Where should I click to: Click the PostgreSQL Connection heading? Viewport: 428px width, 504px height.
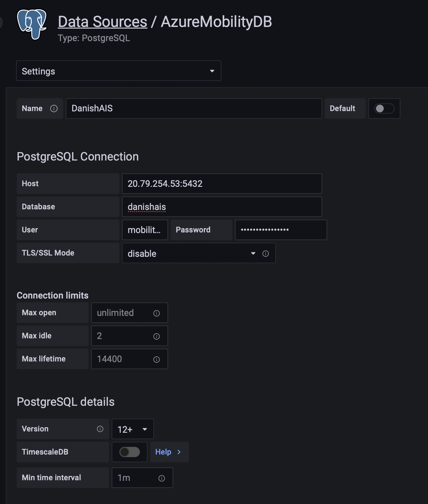point(78,157)
